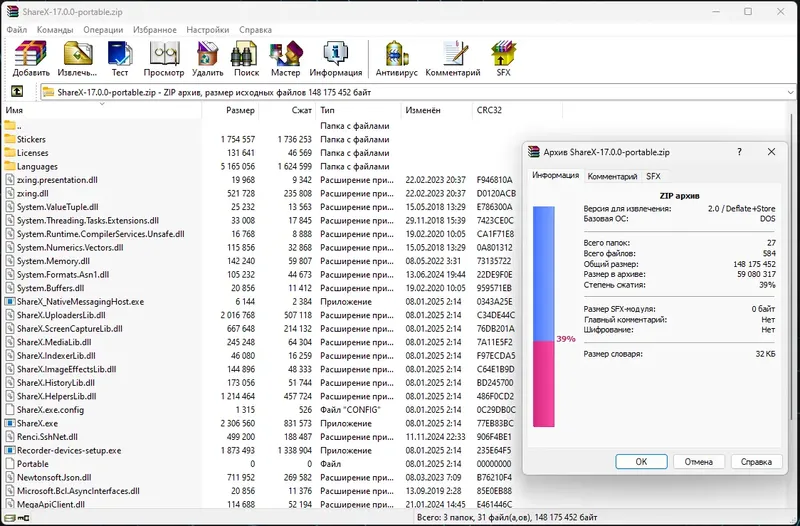Confirm dialog with the OK button
This screenshot has width=800, height=526.
641,461
